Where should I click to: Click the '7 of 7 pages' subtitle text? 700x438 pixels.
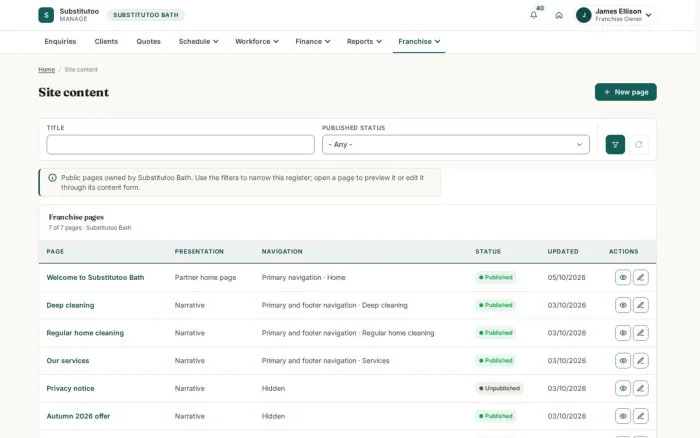pyautogui.click(x=90, y=228)
